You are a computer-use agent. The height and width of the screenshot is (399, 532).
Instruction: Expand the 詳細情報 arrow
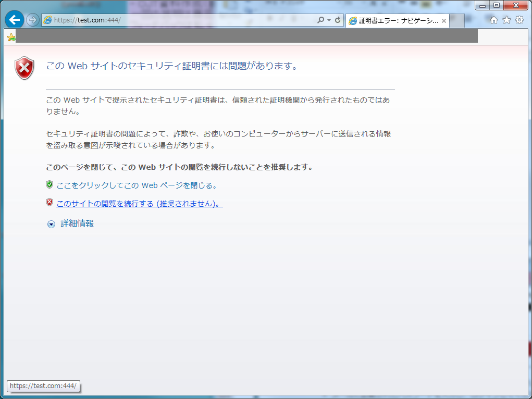51,225
